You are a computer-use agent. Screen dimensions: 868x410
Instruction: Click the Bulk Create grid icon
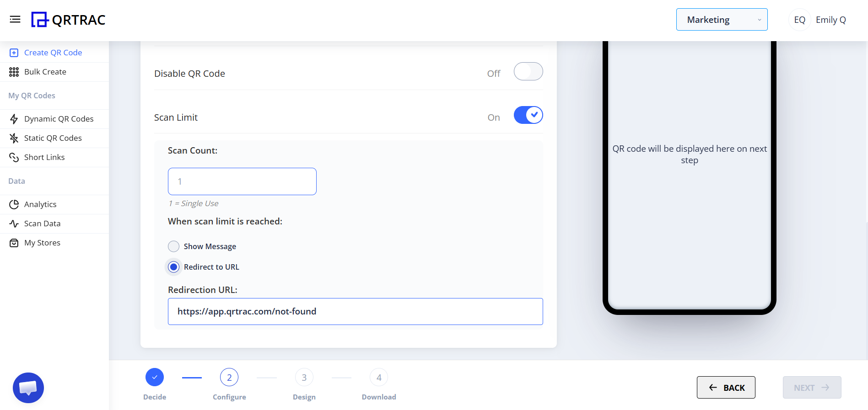click(x=14, y=72)
